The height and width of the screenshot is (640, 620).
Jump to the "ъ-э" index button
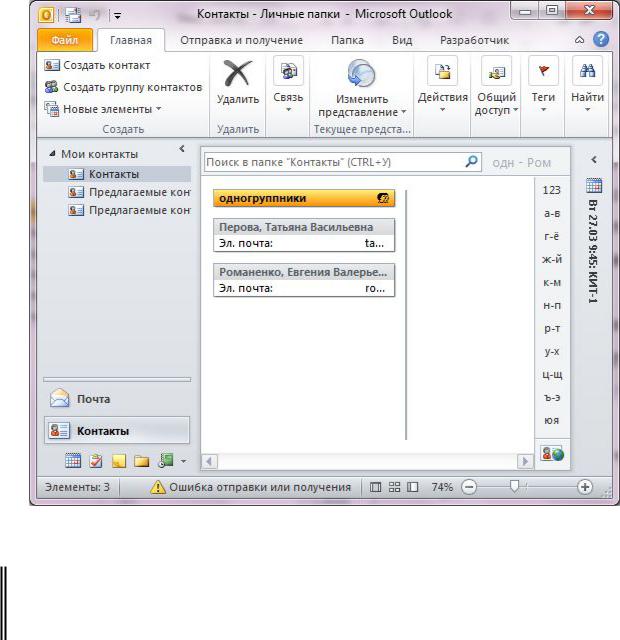[552, 398]
